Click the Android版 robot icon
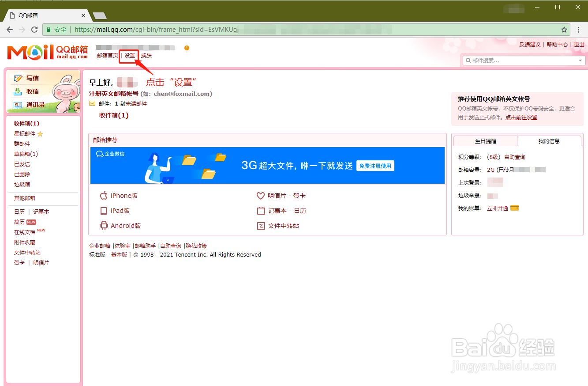The image size is (588, 386). pyautogui.click(x=104, y=226)
